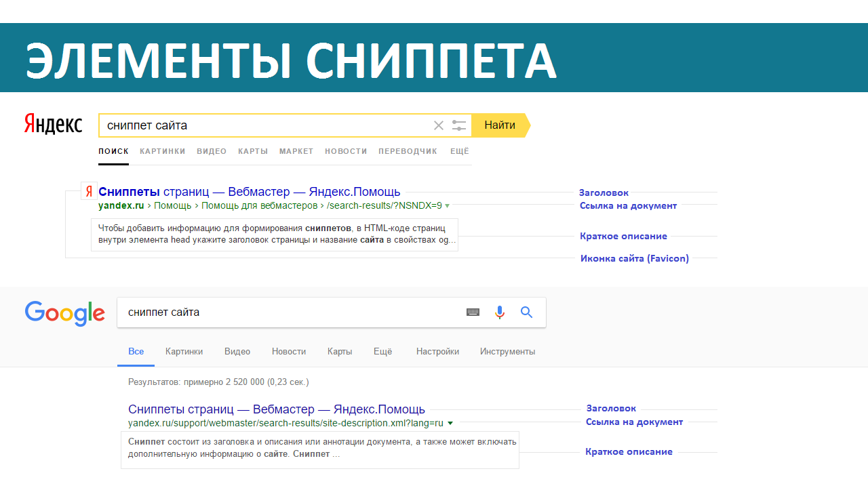868x488 pixels.
Task: Open Google Инструменты
Action: tap(508, 351)
